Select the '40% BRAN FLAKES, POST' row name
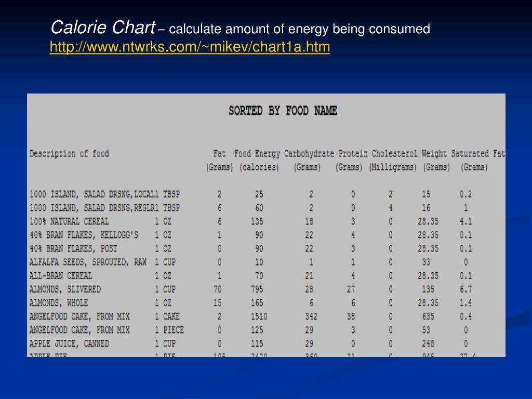 click(73, 249)
